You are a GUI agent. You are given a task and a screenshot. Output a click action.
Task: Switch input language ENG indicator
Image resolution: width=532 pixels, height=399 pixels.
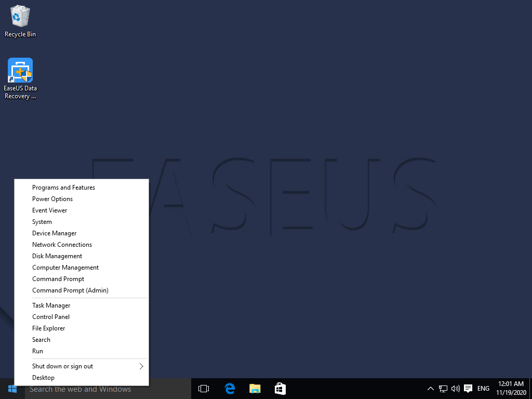(x=483, y=389)
